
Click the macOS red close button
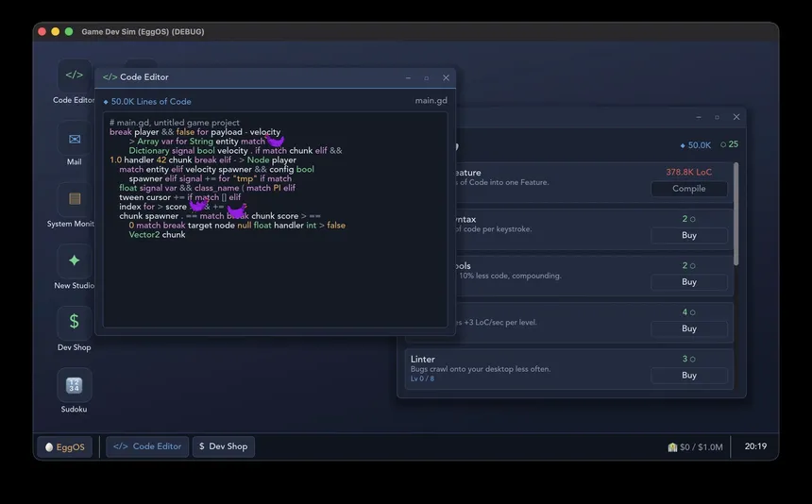[42, 31]
